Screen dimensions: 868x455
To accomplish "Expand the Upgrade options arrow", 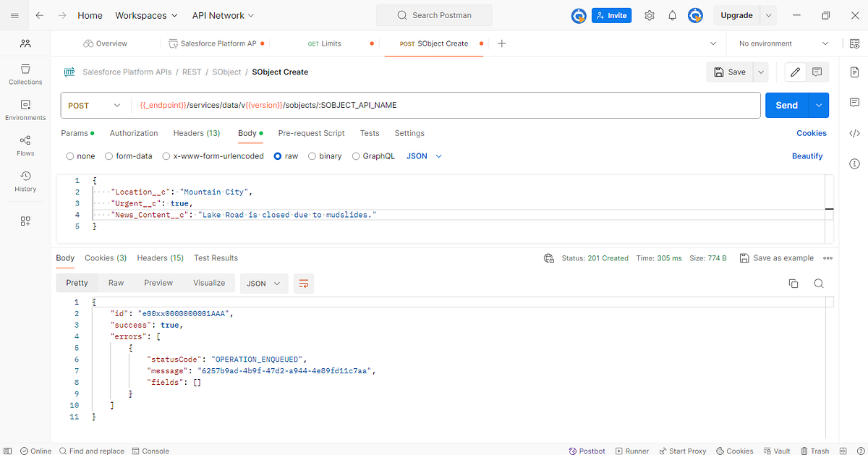I will pos(769,15).
